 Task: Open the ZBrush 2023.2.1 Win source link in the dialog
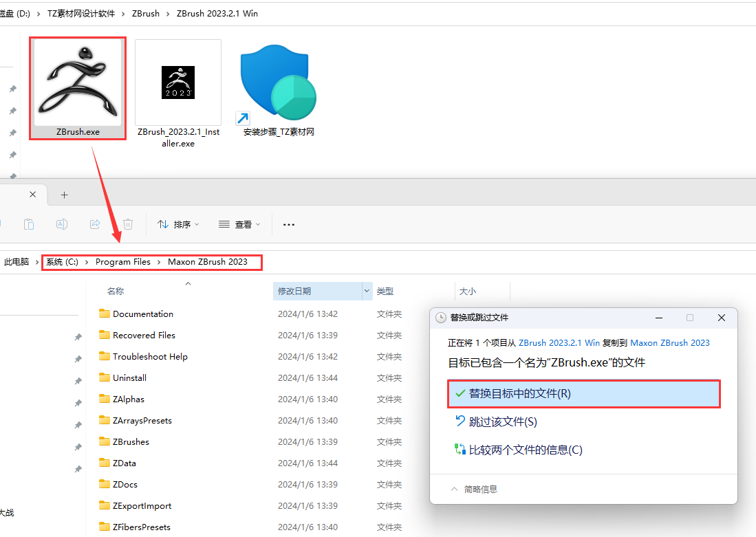pos(559,342)
